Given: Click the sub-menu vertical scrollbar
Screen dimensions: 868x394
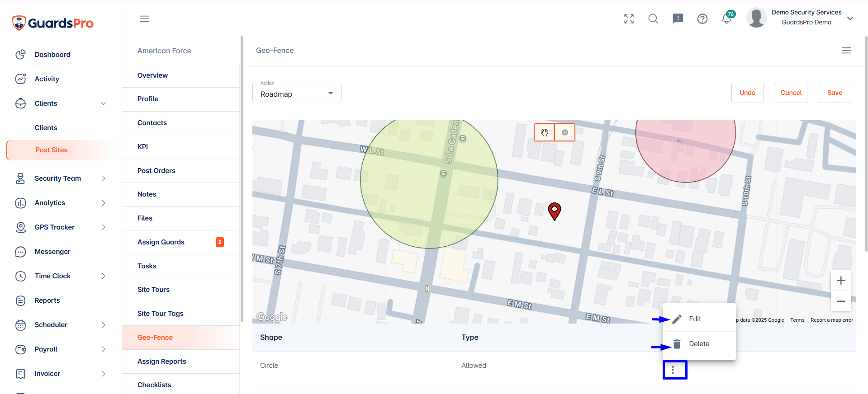Looking at the screenshot, I should point(242,179).
